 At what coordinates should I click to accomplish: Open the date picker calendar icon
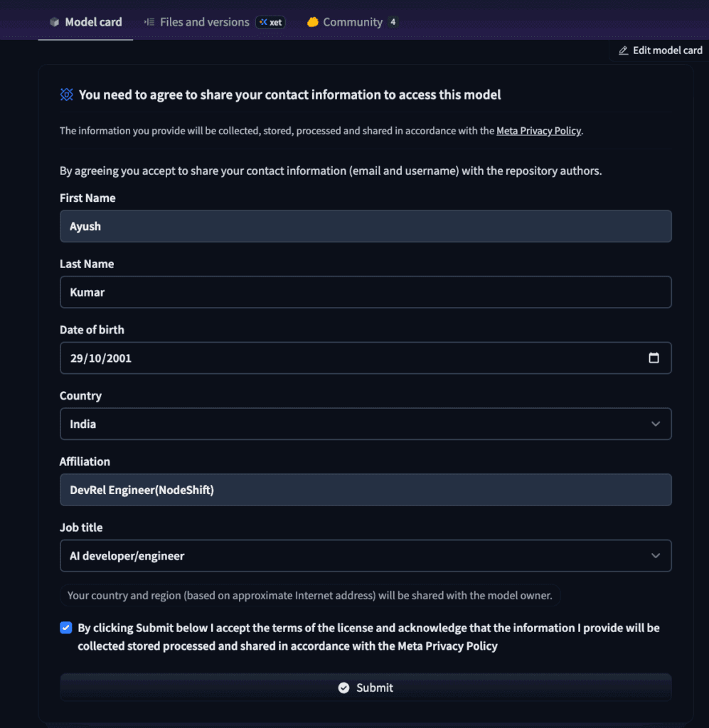(x=654, y=358)
